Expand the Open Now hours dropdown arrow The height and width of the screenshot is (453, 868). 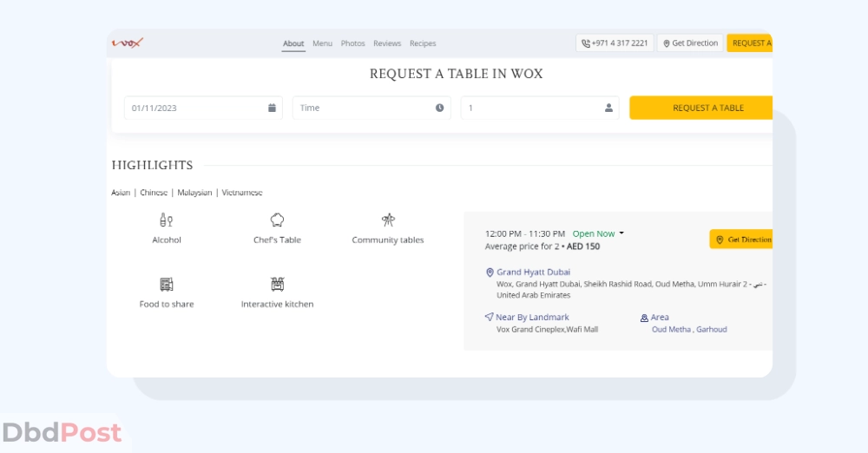point(621,233)
